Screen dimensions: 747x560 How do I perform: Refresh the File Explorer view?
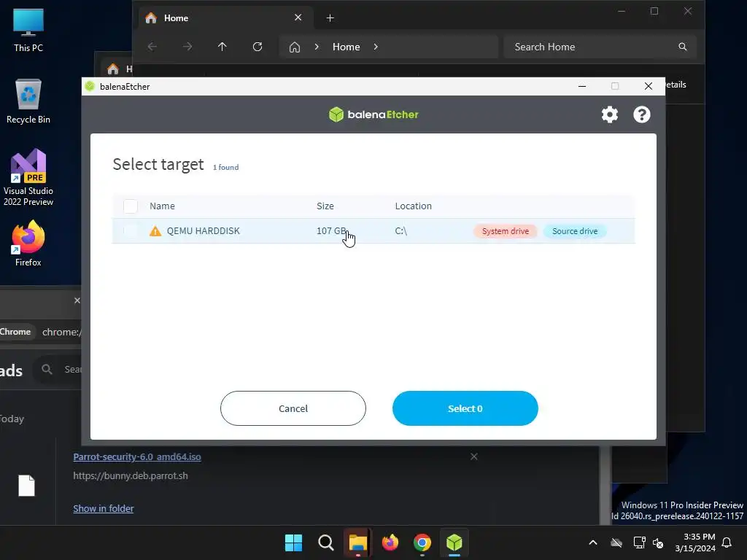(x=258, y=47)
